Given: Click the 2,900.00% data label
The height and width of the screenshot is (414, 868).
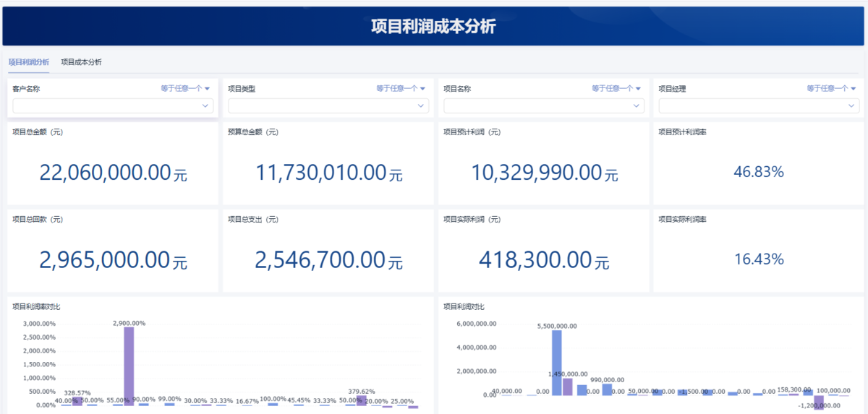Looking at the screenshot, I should coord(129,323).
